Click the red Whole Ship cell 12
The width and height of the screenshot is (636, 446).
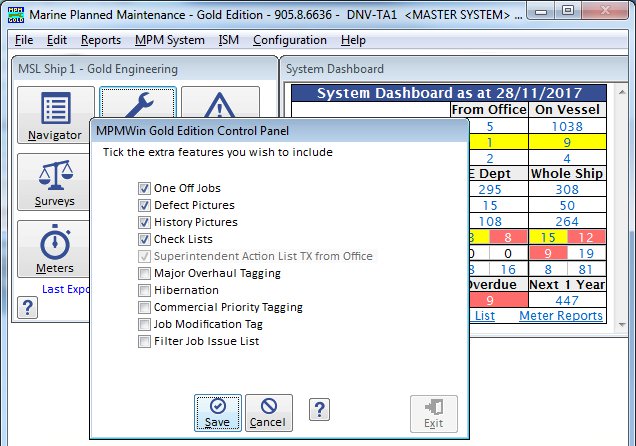click(587, 237)
